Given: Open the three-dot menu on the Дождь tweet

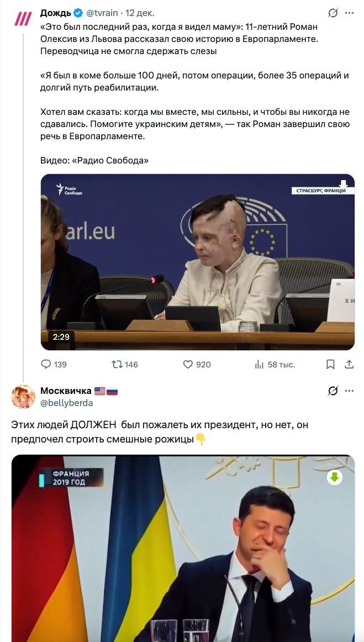Looking at the screenshot, I should [x=349, y=13].
